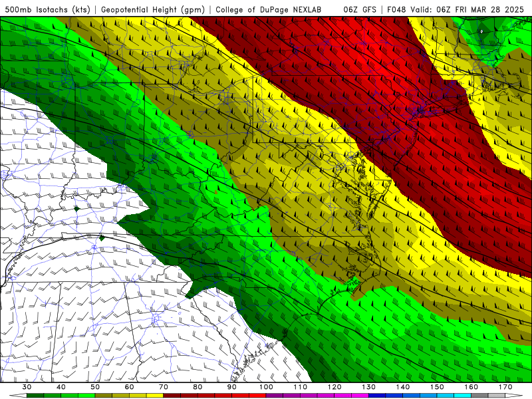Click the 60 kt legend label
Screen dimensions: 532x399
pyautogui.click(x=129, y=387)
